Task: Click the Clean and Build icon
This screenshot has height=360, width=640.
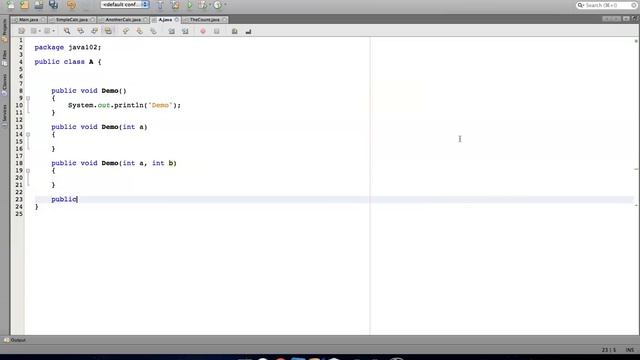Action: 175,5
